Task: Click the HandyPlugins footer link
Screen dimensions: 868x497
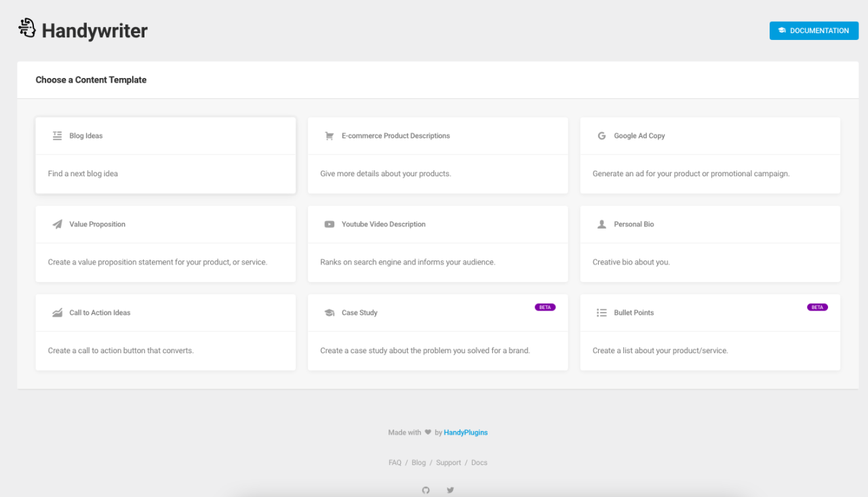Action: (465, 432)
